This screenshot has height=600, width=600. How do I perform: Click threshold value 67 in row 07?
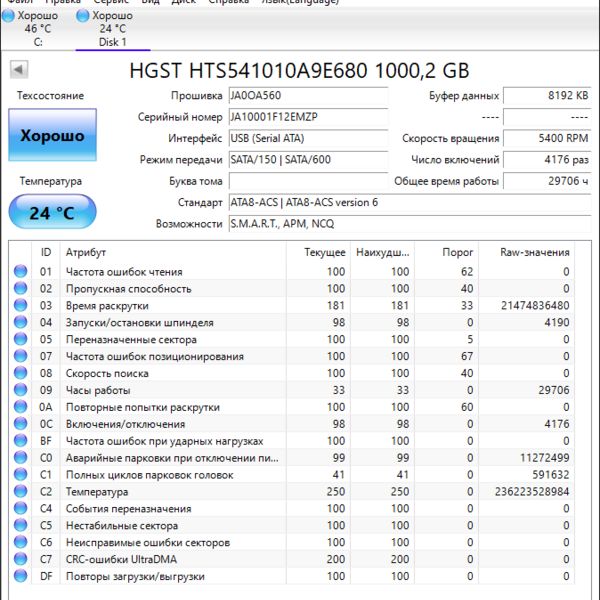467,356
